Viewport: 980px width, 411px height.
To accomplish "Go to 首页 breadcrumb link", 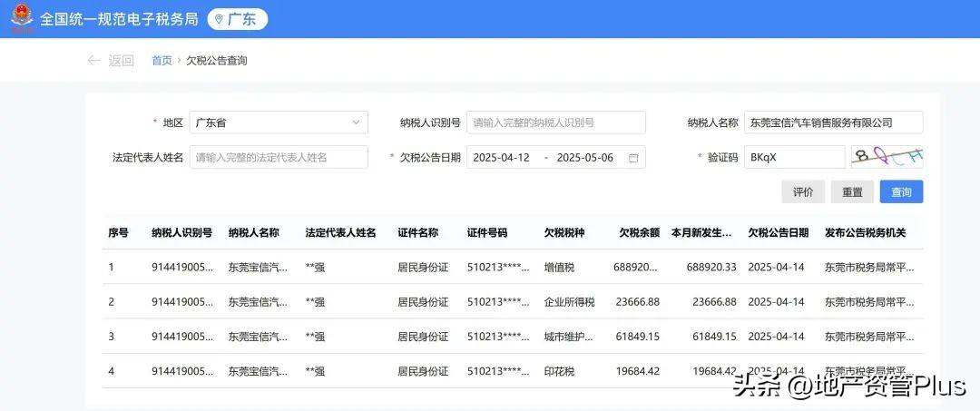I will pos(162,61).
